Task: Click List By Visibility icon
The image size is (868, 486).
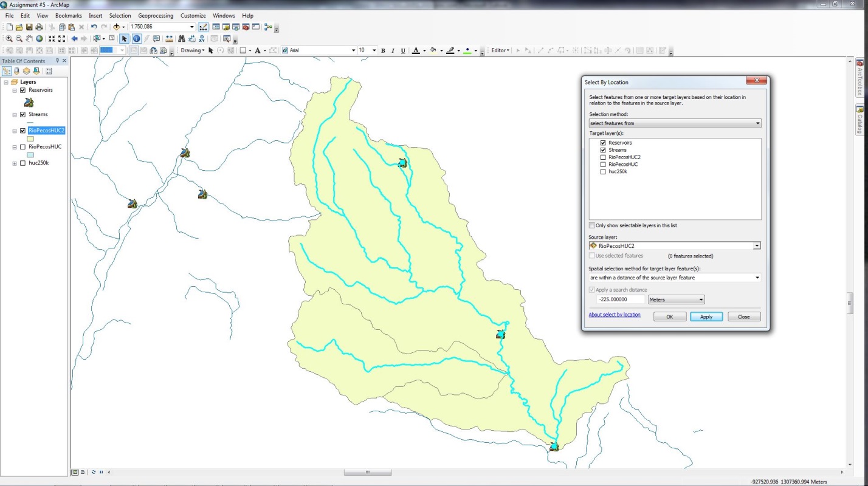Action: (27, 71)
